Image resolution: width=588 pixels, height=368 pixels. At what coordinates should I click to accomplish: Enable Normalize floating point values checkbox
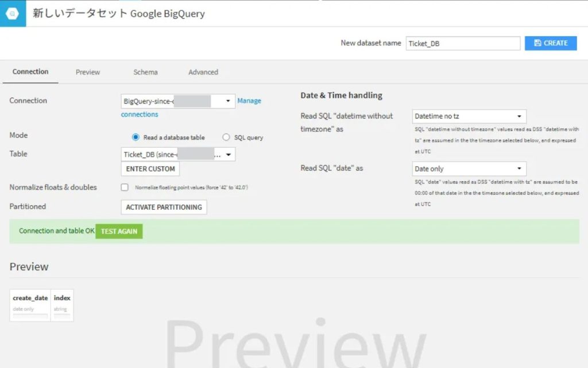tap(125, 187)
